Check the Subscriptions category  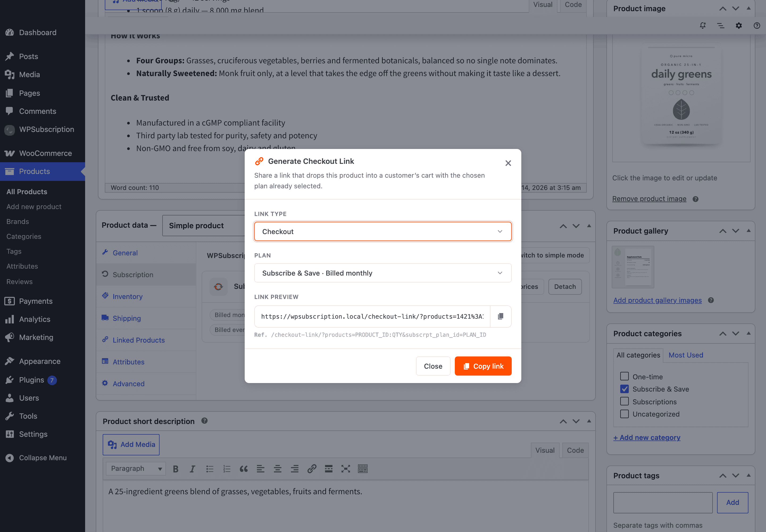[x=624, y=401]
